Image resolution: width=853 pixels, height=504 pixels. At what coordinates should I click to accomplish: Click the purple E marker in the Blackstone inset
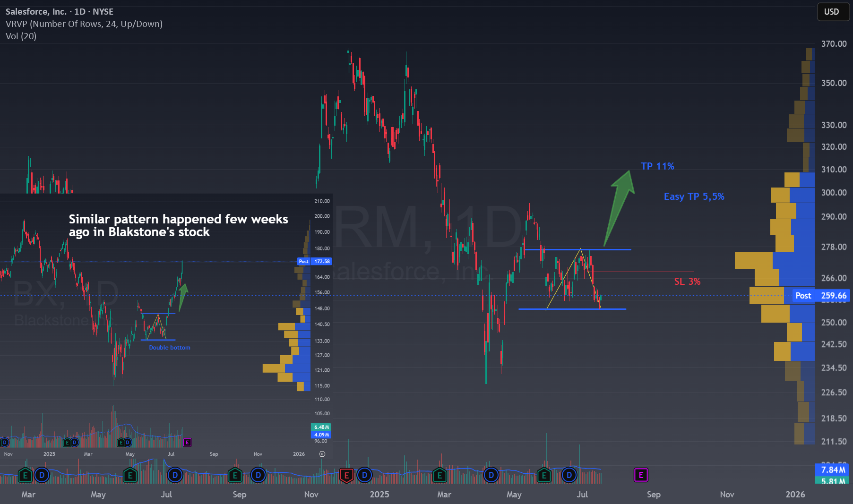[187, 443]
